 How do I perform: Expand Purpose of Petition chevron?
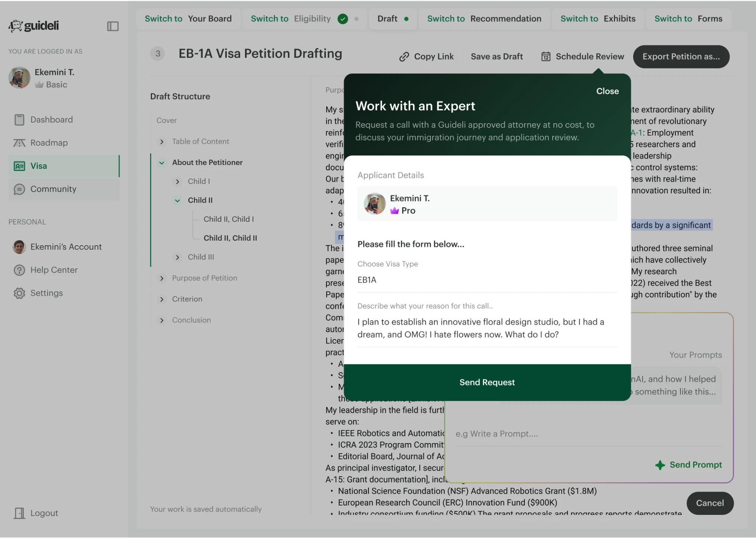(162, 278)
